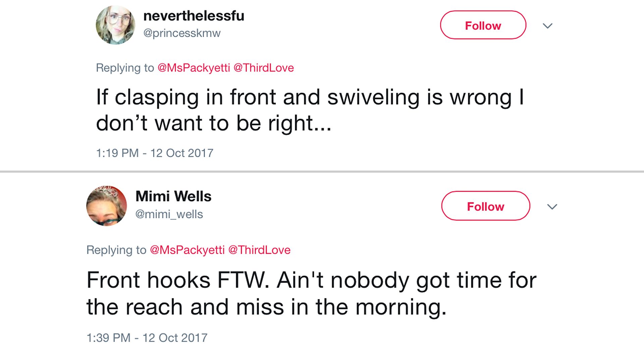Viewport: 644px width, 362px height.
Task: Open the 1:19 PM - 12 Oct 2017 timestamp
Action: [x=154, y=153]
